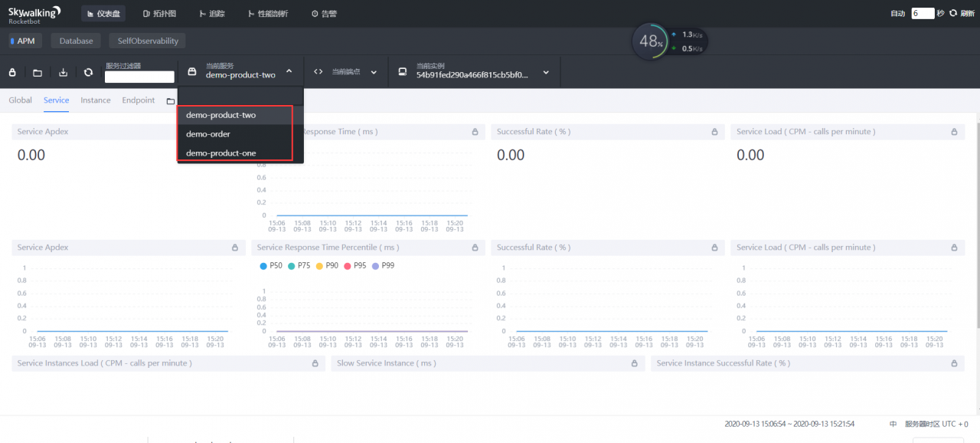This screenshot has width=980, height=443.
Task: Click Slow Service Instance ( ms ) title
Action: (387, 363)
